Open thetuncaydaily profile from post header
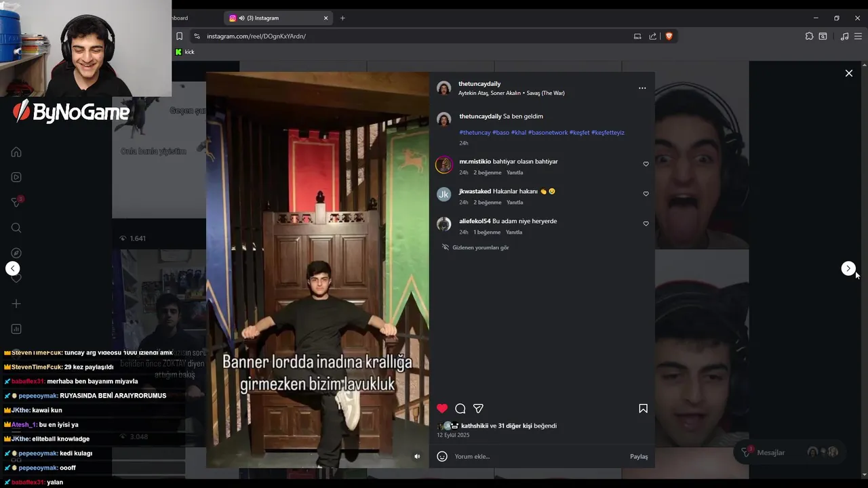The height and width of the screenshot is (488, 868). coord(479,83)
